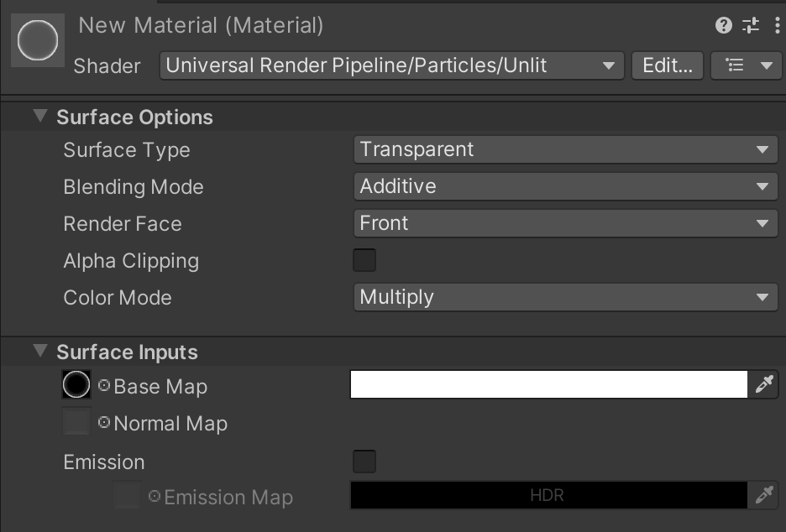The height and width of the screenshot is (532, 786).
Task: Collapse the Surface Inputs section
Action: [x=39, y=352]
